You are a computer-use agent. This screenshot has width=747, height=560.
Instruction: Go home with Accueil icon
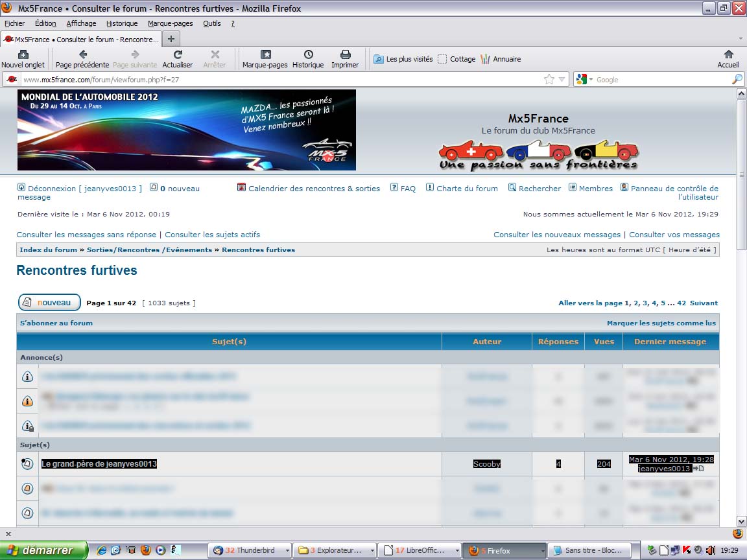tap(728, 55)
